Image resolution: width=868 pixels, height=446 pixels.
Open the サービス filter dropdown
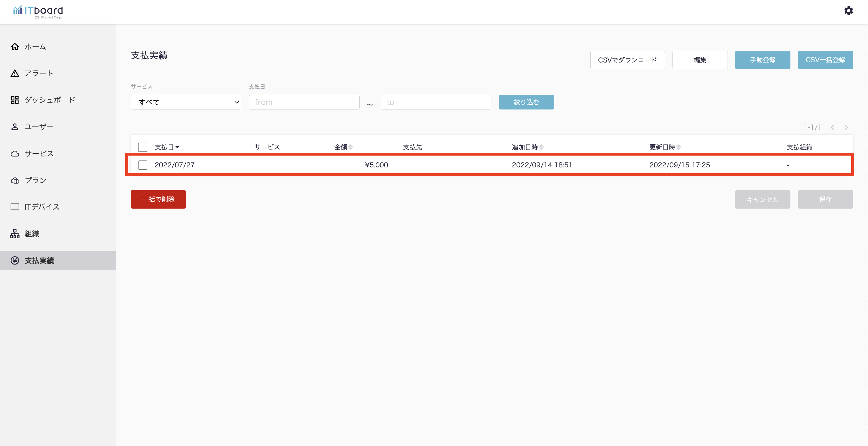[x=186, y=102]
